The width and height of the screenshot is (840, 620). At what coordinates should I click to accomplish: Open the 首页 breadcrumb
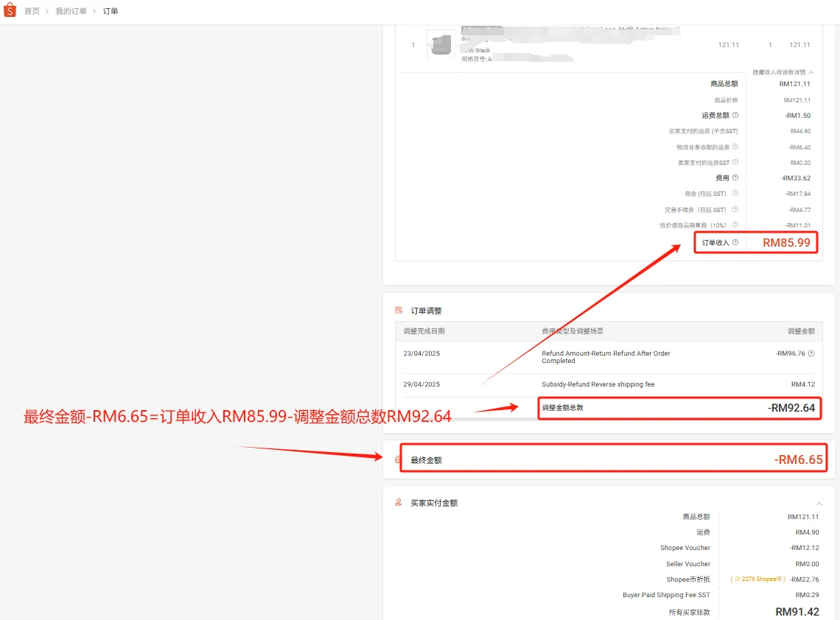tap(31, 10)
